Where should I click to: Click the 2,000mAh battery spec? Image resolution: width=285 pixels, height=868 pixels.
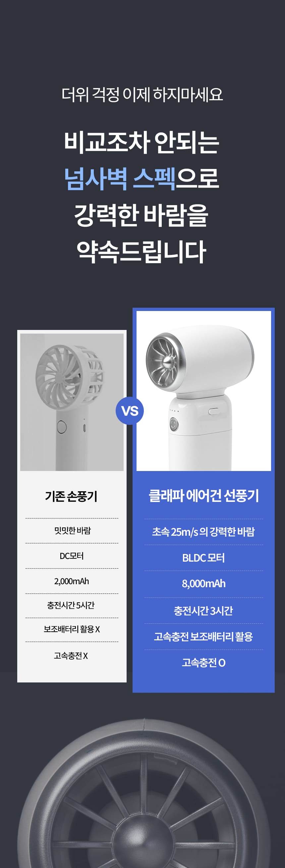point(72,581)
